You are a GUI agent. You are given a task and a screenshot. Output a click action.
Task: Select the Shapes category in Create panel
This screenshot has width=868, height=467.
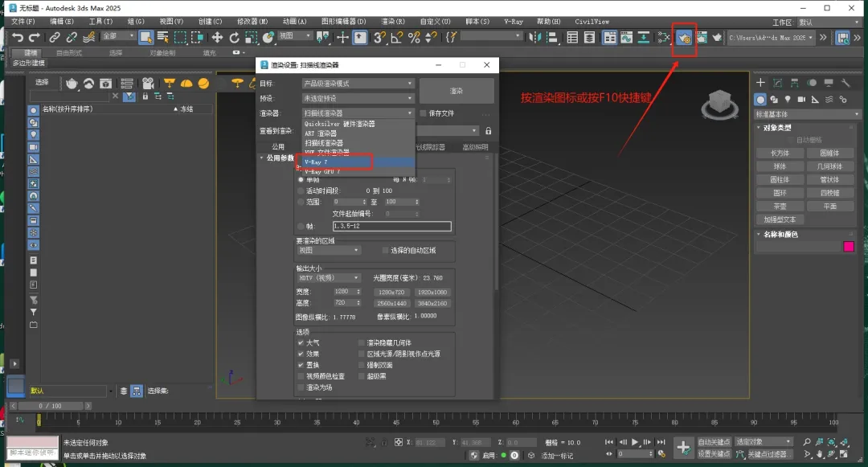tap(775, 98)
